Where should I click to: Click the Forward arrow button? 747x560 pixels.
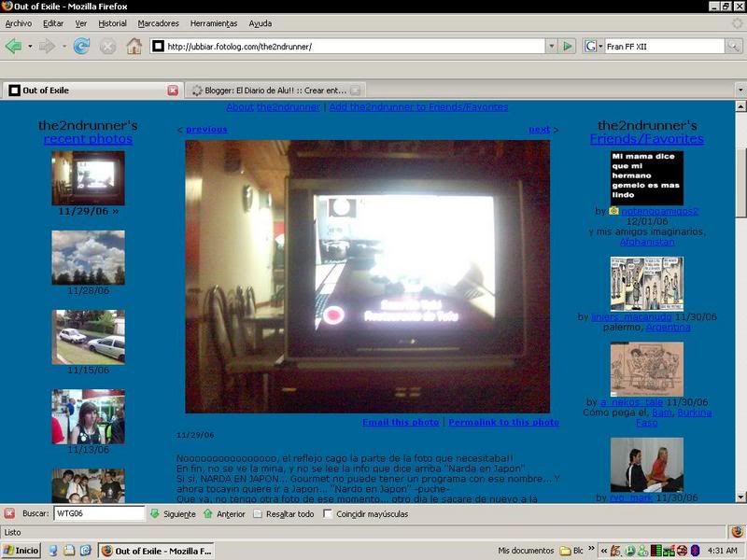tap(47, 46)
